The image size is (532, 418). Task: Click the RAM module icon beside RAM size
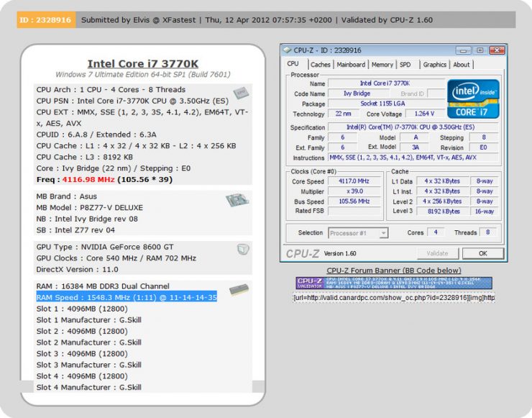point(239,290)
